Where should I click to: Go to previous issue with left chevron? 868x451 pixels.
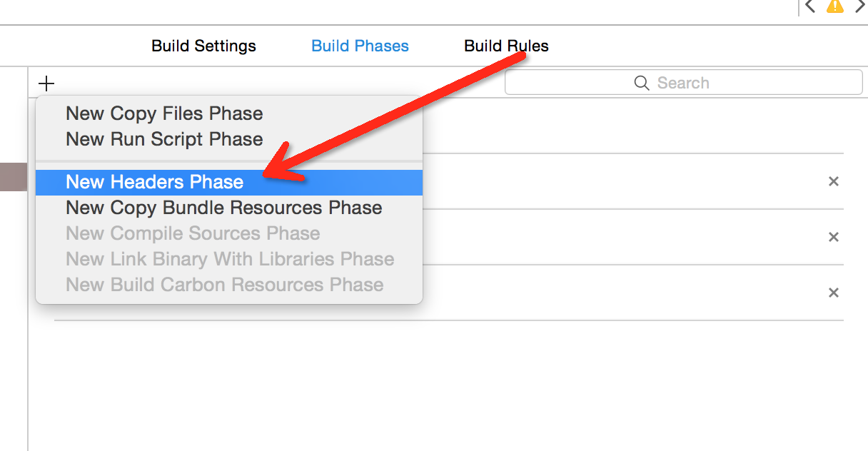pos(809,6)
